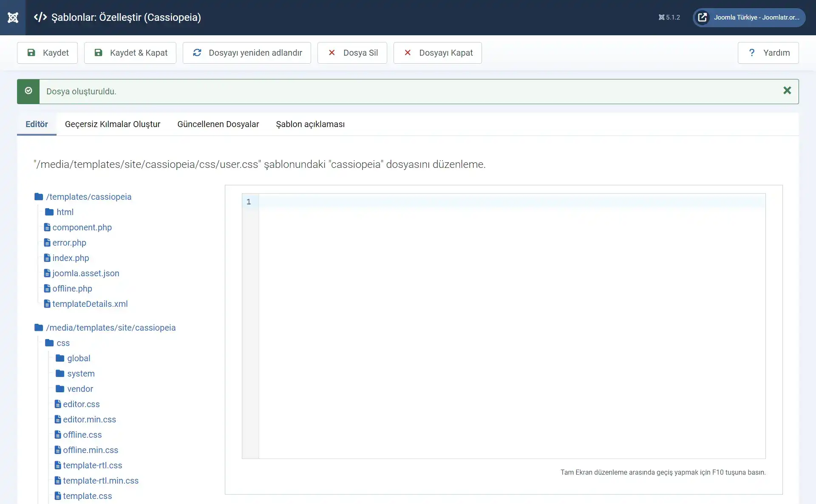The width and height of the screenshot is (816, 504).
Task: Click the checkmark icon in the success alert
Action: (28, 91)
